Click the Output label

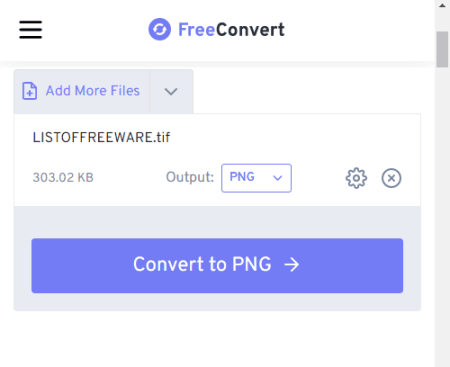point(190,177)
